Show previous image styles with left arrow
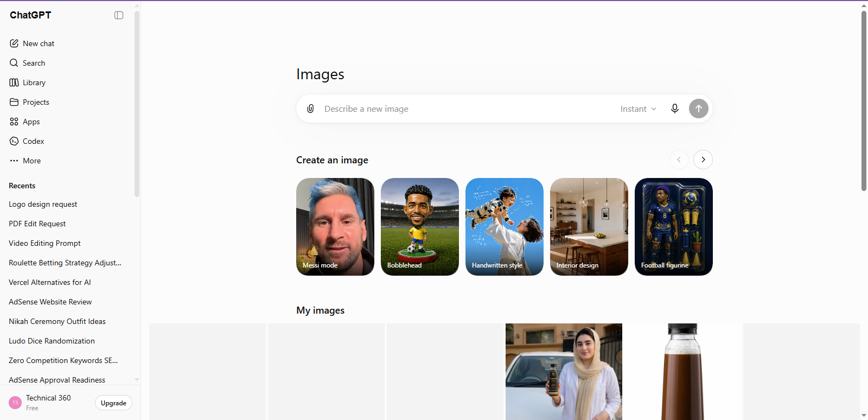Image resolution: width=868 pixels, height=420 pixels. tap(679, 160)
